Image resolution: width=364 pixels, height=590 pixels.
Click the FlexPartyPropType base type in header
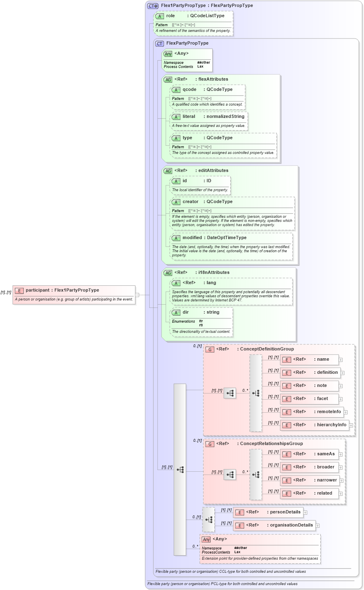point(232,5)
